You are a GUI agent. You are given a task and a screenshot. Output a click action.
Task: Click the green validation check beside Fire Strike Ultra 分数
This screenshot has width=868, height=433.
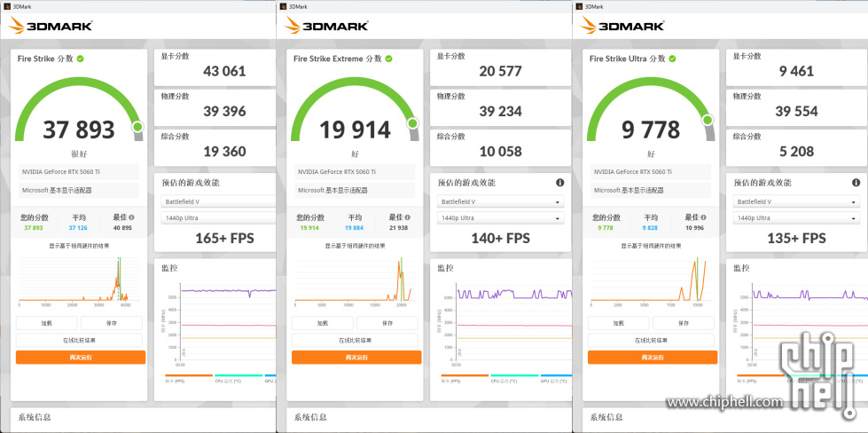point(672,59)
